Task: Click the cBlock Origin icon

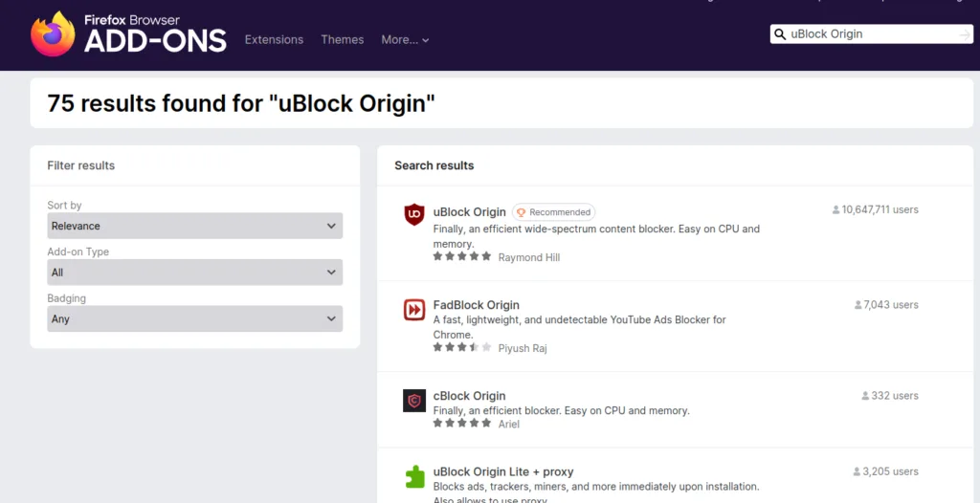Action: tap(413, 401)
